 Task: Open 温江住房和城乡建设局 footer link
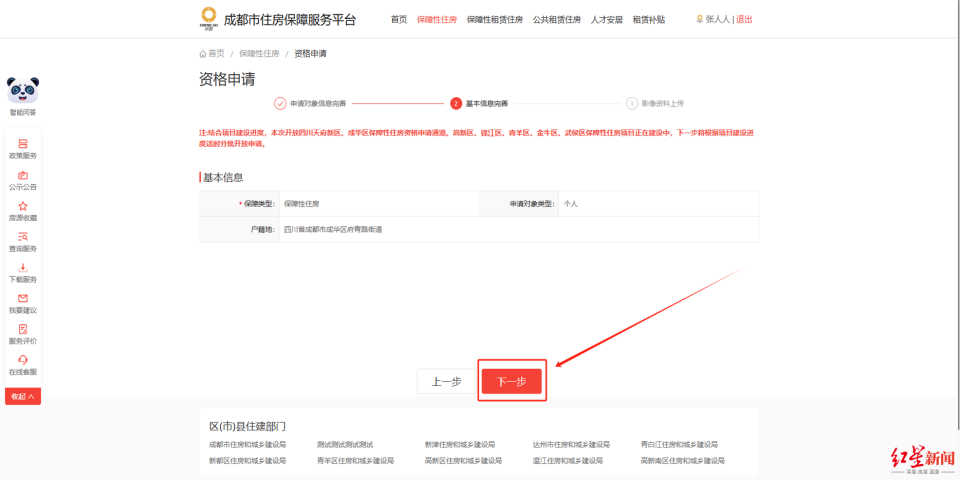point(568,460)
